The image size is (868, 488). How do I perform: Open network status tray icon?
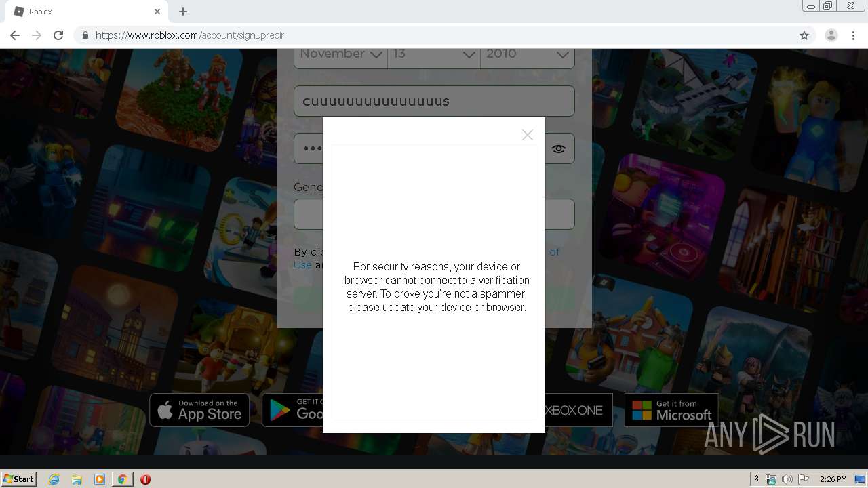(x=771, y=479)
